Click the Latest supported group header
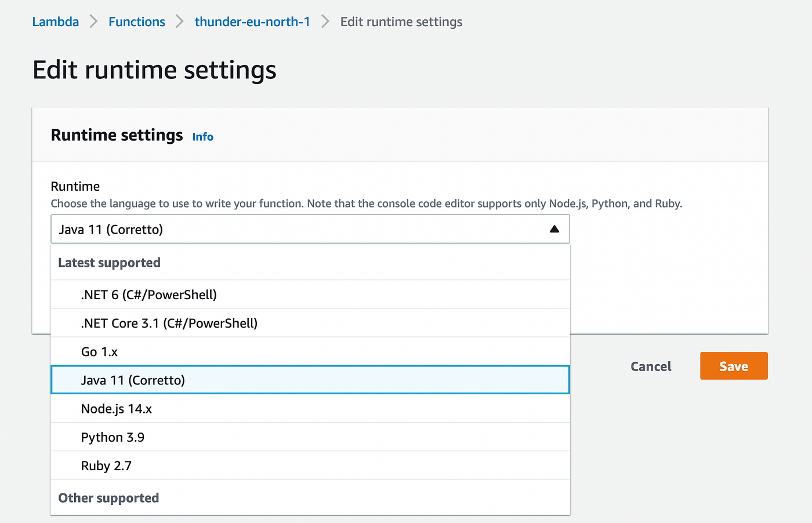This screenshot has height=523, width=812. pyautogui.click(x=110, y=263)
